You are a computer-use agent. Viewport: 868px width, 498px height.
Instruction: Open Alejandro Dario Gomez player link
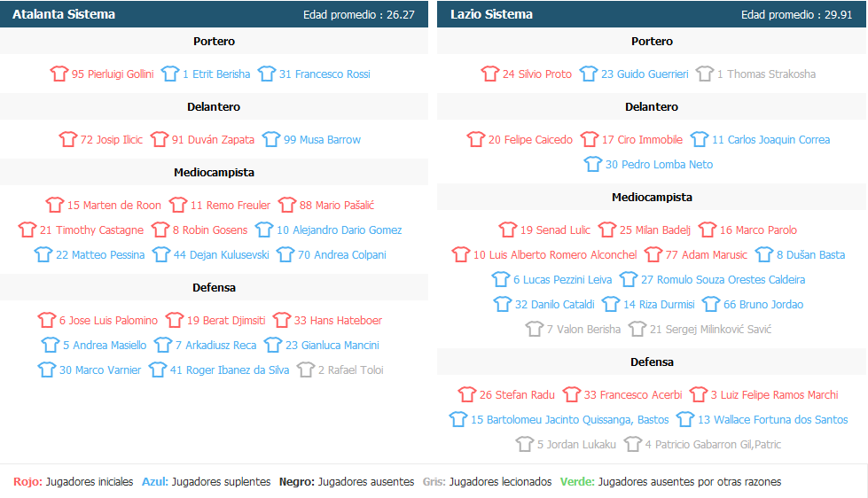(x=339, y=230)
